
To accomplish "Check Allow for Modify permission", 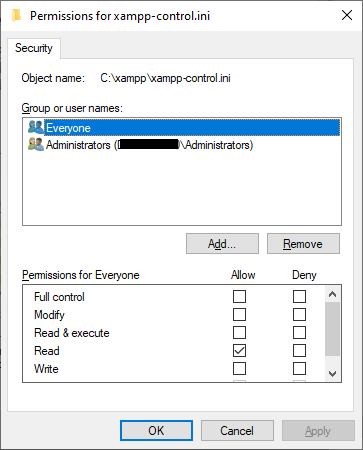I will 239,314.
